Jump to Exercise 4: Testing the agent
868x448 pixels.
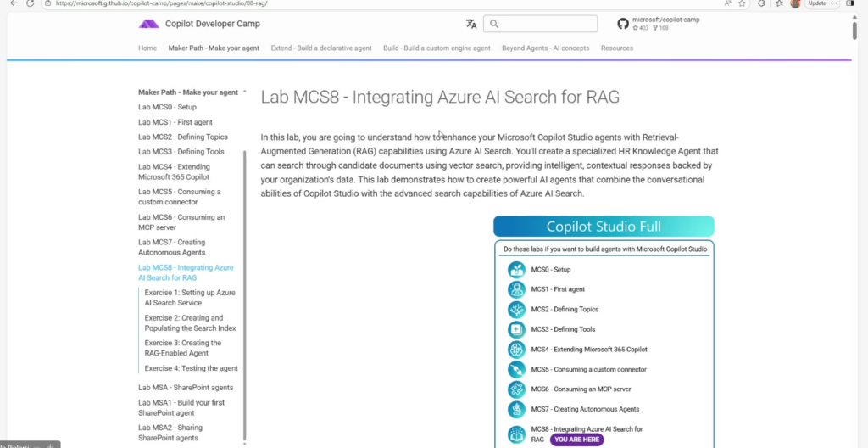(x=191, y=368)
